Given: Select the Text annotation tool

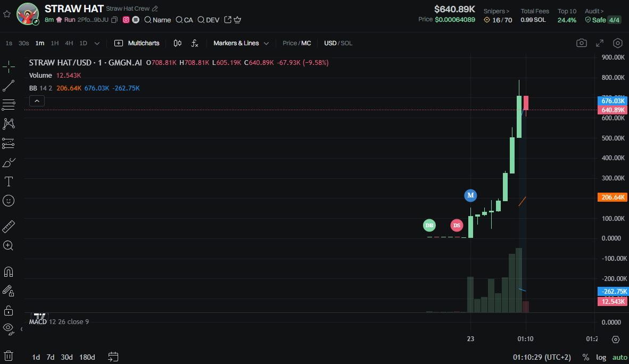Looking at the screenshot, I should [9, 181].
